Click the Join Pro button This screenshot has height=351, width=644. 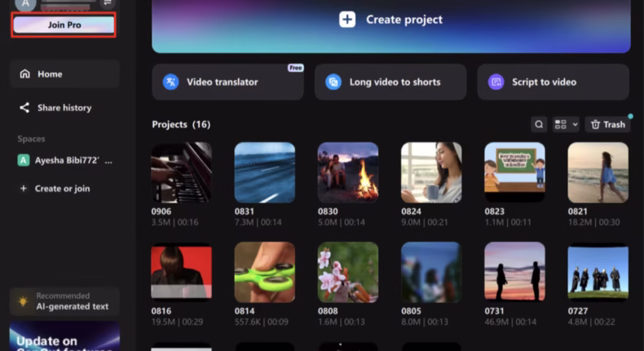[64, 24]
